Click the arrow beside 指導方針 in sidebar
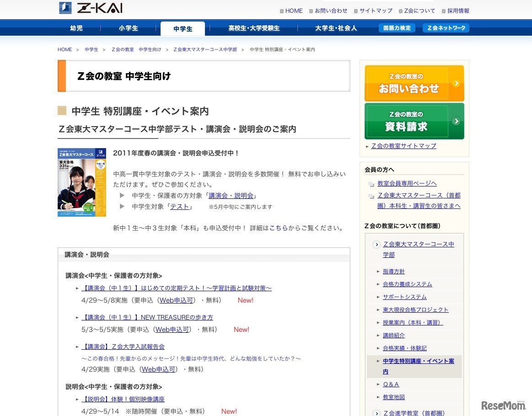Screen dimensions: 532x416 378,271
